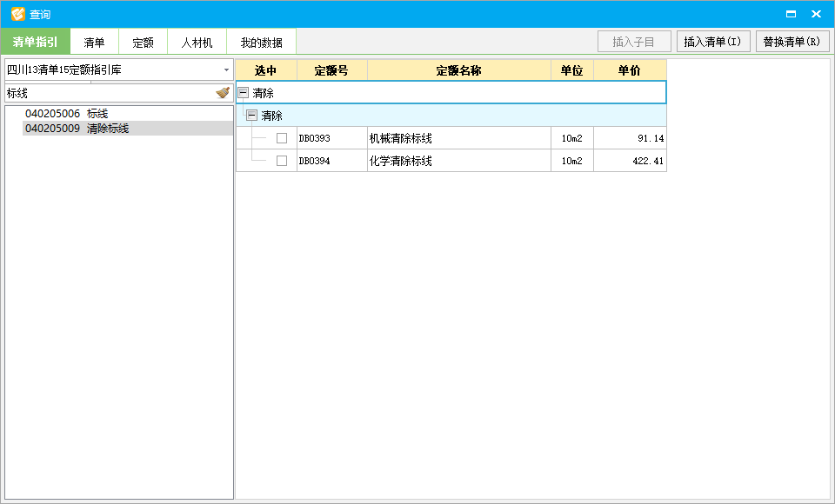Viewport: 835px width, 504px height.
Task: Click the 91.14 price cell
Action: [630, 138]
